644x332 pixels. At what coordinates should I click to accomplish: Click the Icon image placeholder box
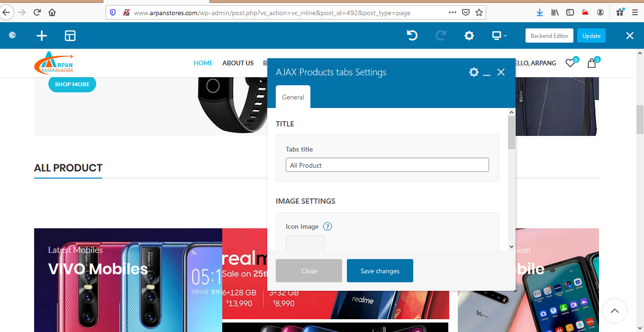pos(305,243)
